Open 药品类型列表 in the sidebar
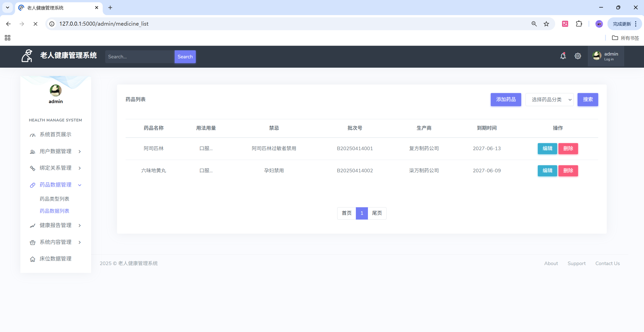This screenshot has height=332, width=644. click(x=54, y=199)
